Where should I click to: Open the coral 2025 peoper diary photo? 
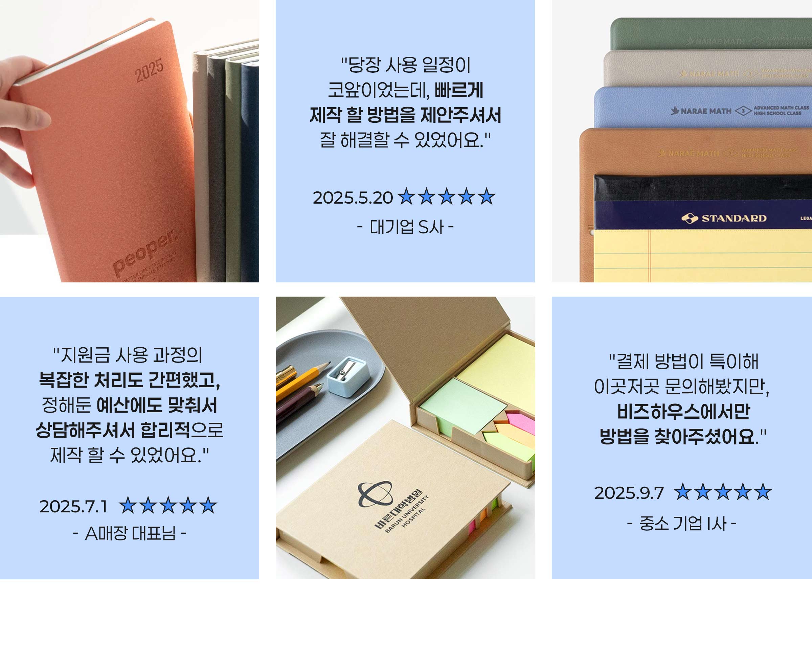point(130,141)
